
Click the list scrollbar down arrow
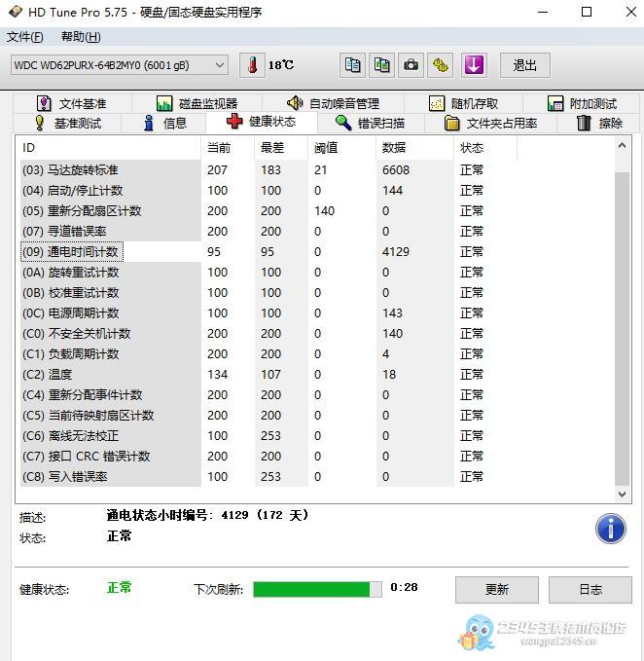[x=624, y=495]
